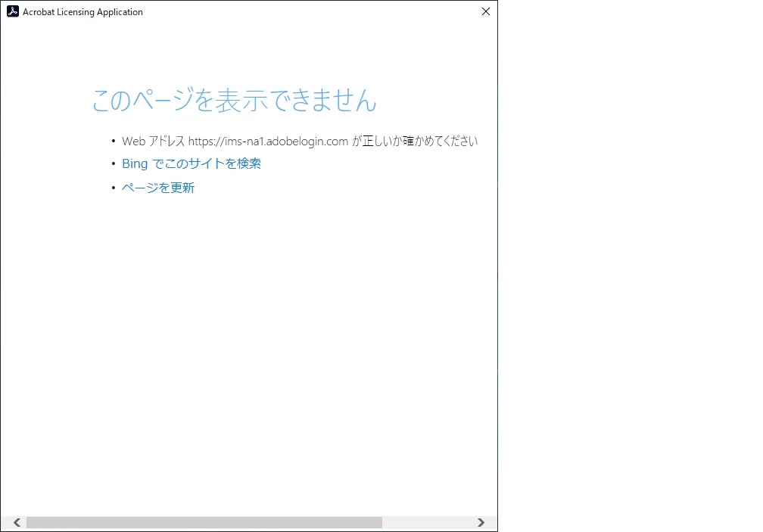Click the 'このページを表示できません' heading

click(x=234, y=100)
